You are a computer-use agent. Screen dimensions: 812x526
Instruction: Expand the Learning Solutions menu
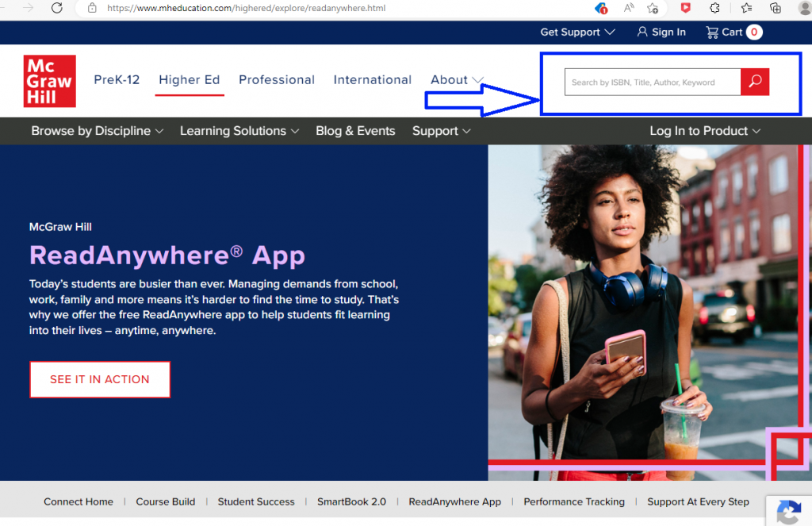[x=239, y=131]
